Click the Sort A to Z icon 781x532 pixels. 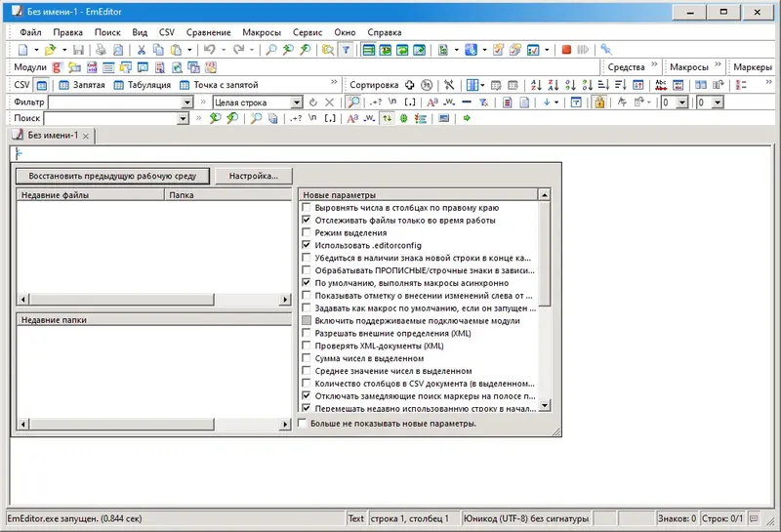pos(536,85)
